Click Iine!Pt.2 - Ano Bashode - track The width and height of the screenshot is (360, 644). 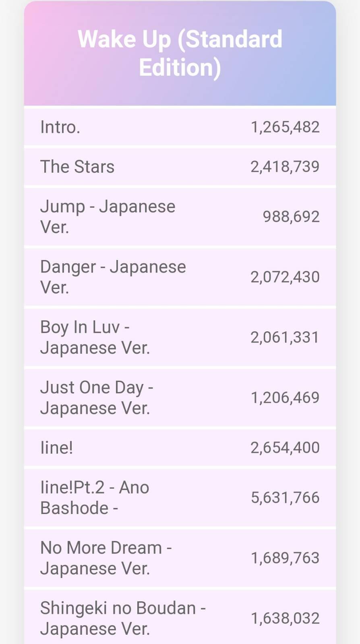tap(95, 497)
